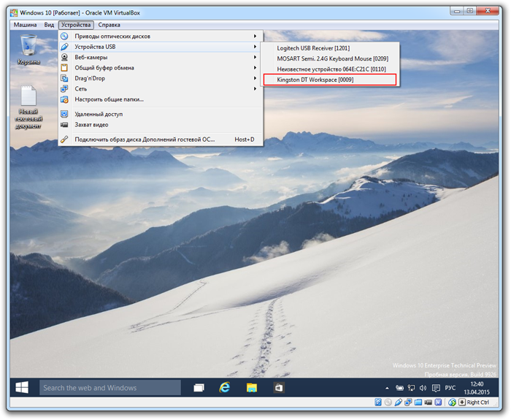Close the open Устройства menu bar item

[76, 25]
